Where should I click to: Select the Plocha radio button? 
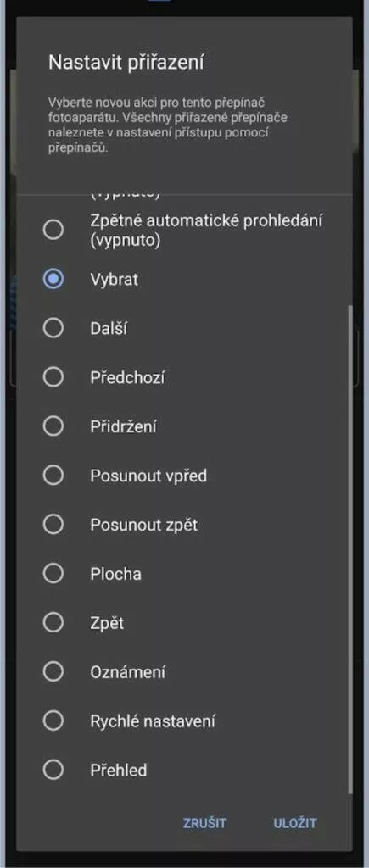[x=53, y=574]
